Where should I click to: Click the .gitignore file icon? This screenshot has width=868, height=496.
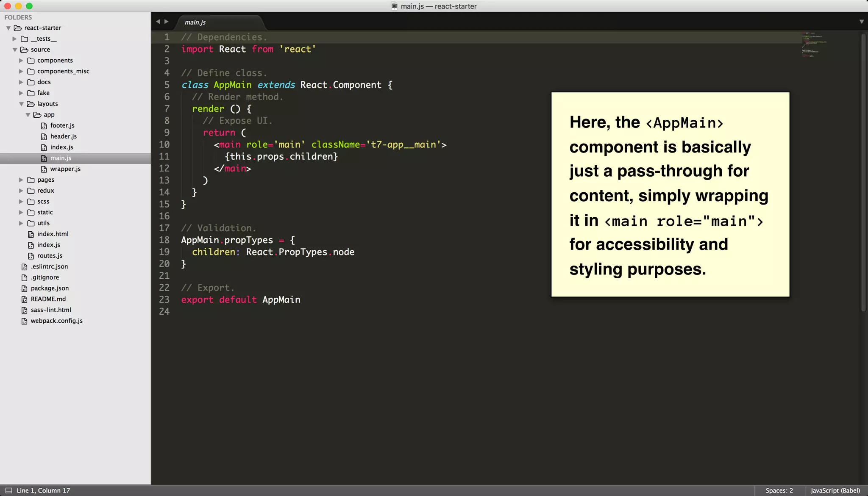point(24,277)
